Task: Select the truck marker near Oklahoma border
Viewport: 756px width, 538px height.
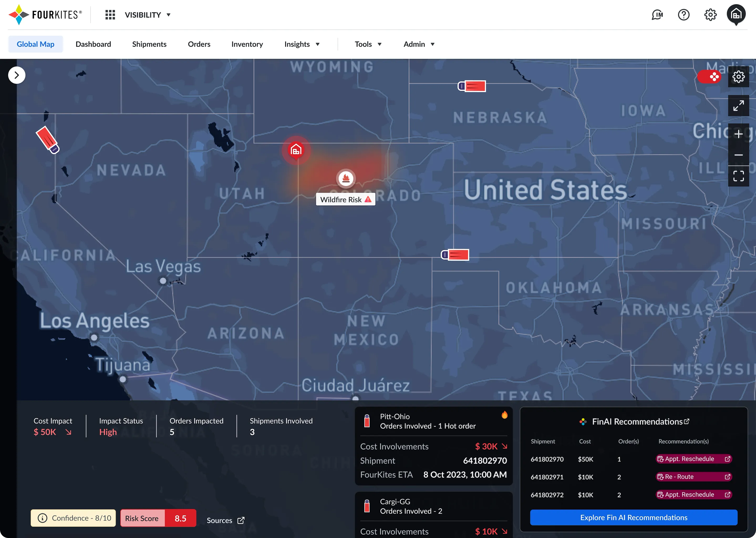Action: point(455,255)
